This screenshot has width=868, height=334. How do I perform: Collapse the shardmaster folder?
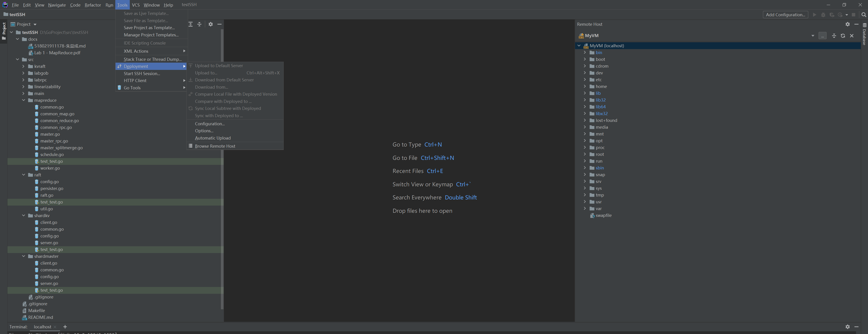(23, 256)
